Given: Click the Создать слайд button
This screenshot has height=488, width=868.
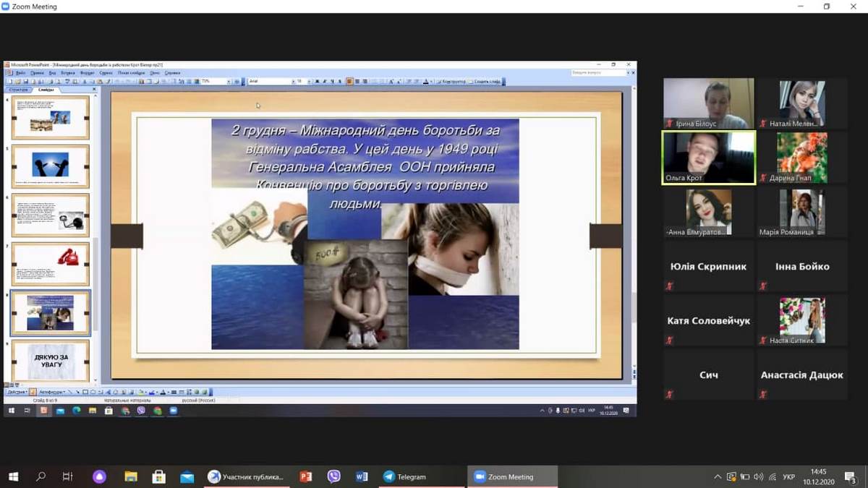Looking at the screenshot, I should (x=486, y=82).
